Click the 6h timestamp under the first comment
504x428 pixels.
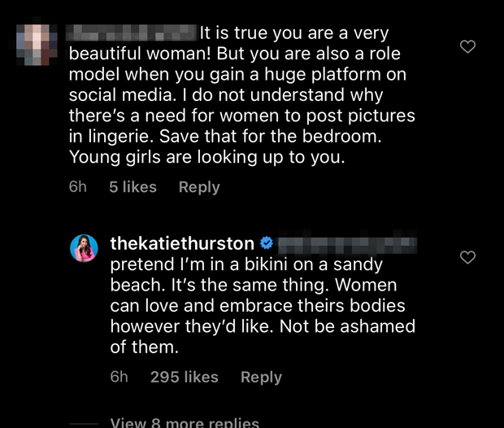(78, 187)
